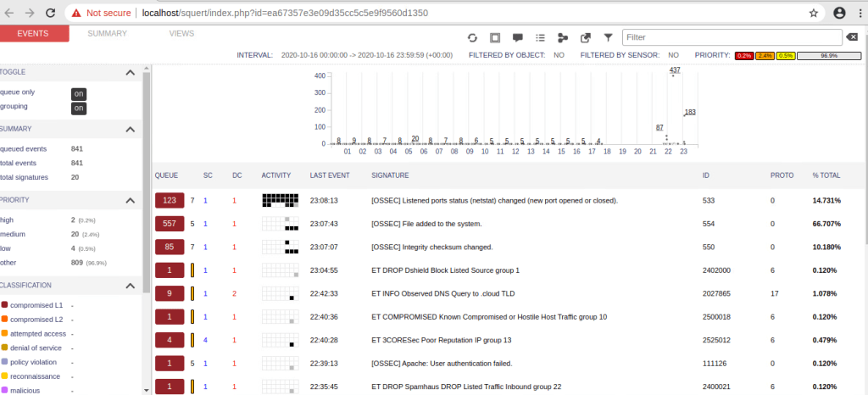Collapse the Toggle section chevron
Image resolution: width=868 pixels, height=395 pixels.
coord(130,73)
